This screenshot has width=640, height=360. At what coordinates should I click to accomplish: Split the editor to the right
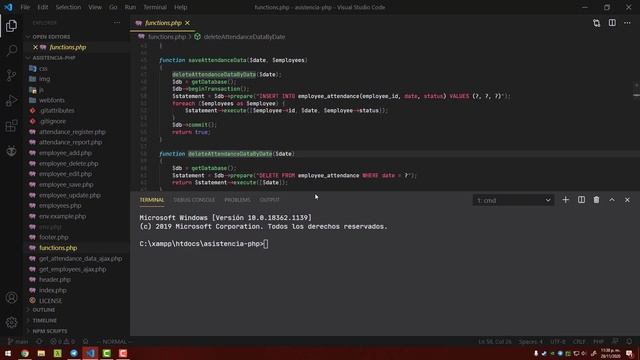point(612,23)
